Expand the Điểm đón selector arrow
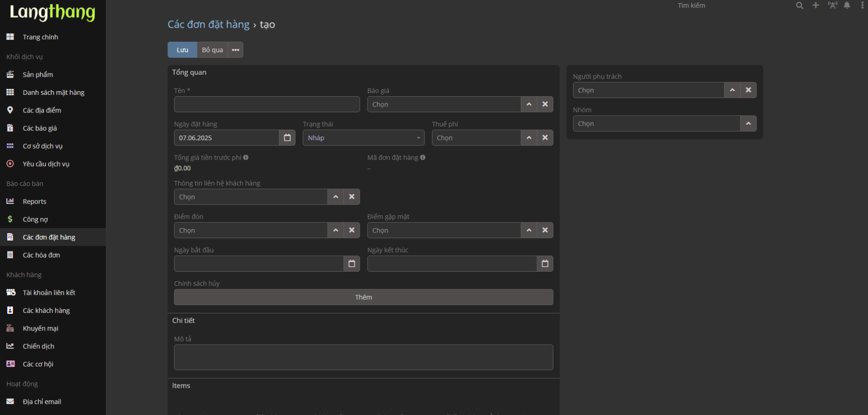The image size is (868, 415). click(x=335, y=230)
